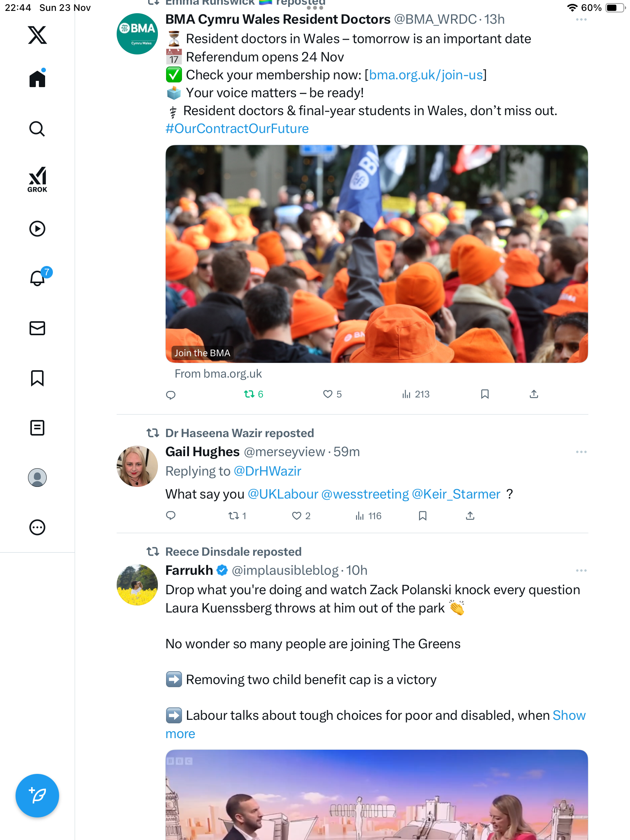Open the Grok assistant in sidebar
The image size is (630, 840).
click(37, 180)
